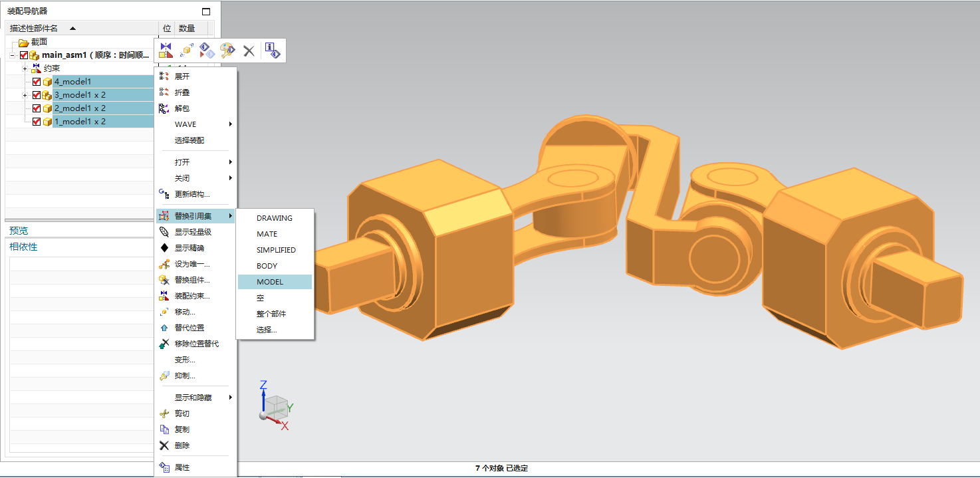Viewport: 980px width, 478px height.
Task: Select MATE reference set
Action: coord(275,234)
